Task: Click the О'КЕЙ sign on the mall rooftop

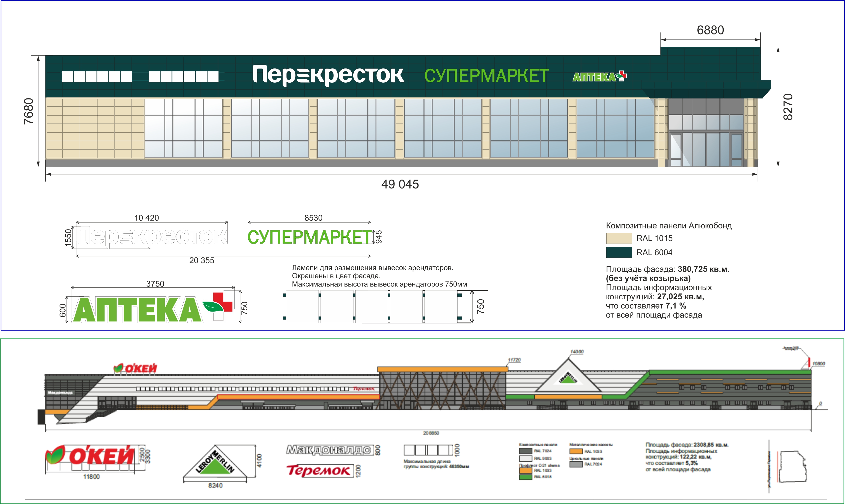Action: 135,368
